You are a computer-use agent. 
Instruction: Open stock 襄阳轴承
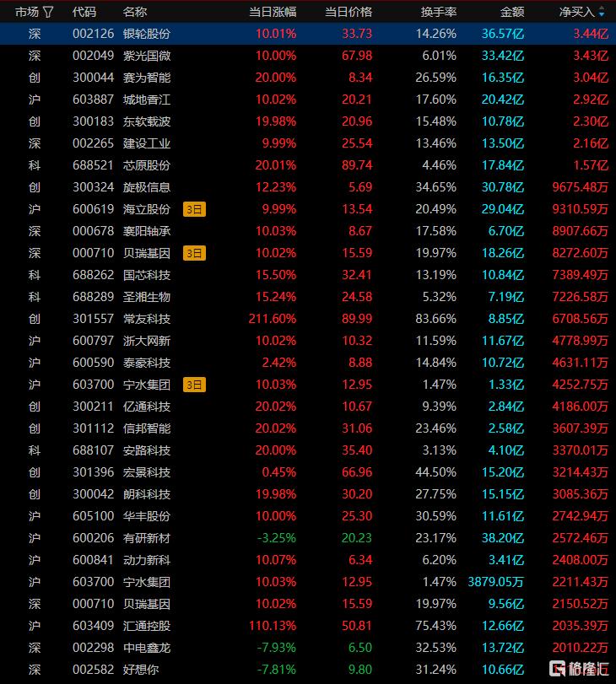(147, 231)
